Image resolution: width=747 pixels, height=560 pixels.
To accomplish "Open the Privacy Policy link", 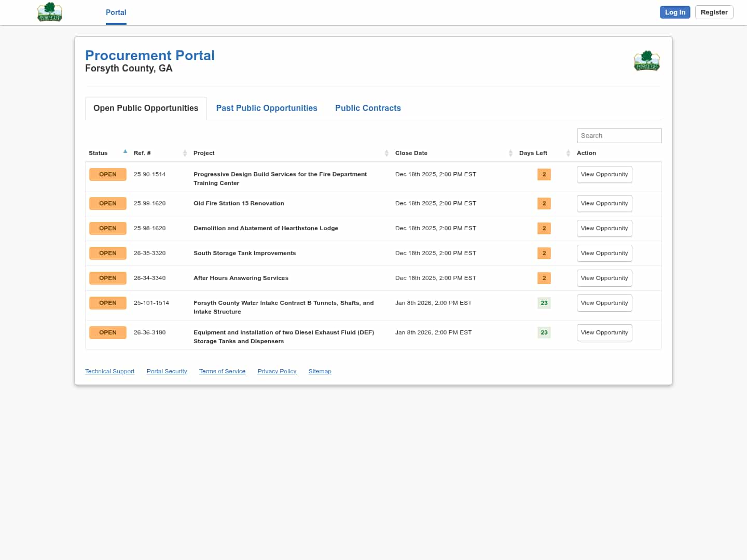I will coord(276,372).
